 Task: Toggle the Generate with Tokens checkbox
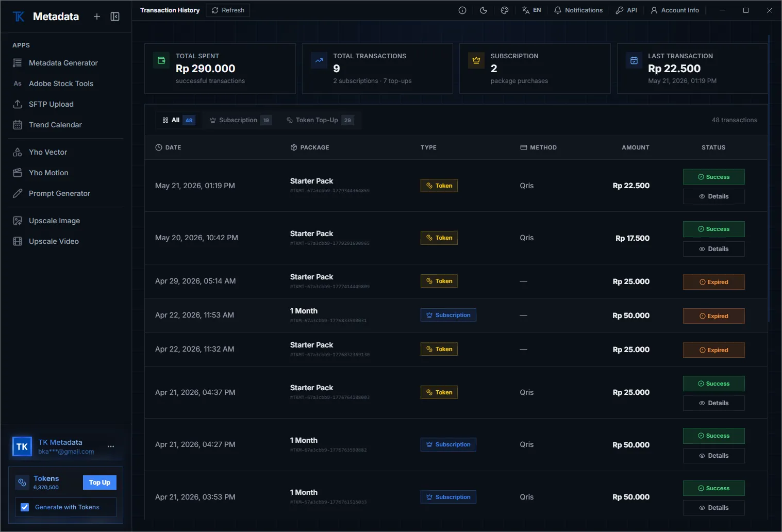pos(25,507)
